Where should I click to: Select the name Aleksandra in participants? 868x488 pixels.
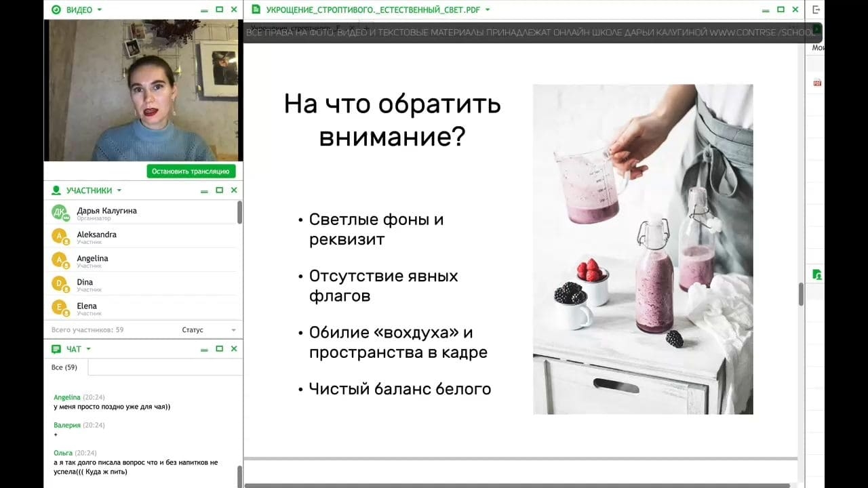click(97, 235)
